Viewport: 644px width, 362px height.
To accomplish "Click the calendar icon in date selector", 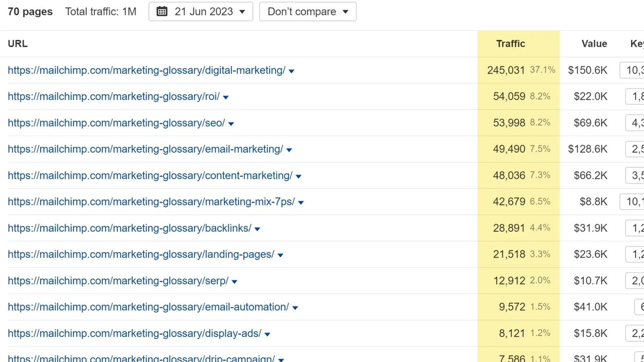I will (162, 12).
